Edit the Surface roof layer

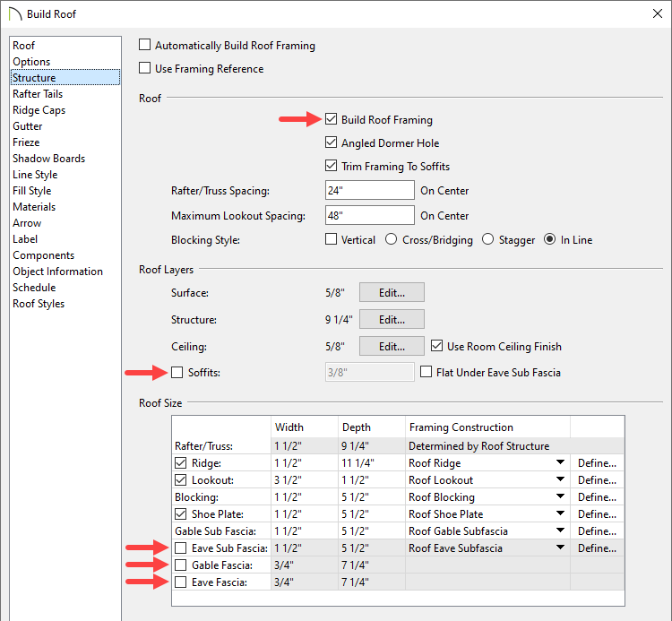[392, 292]
